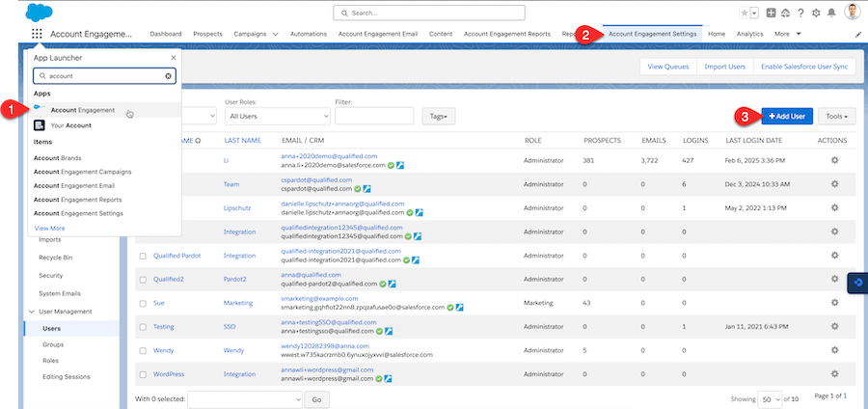Open the user profile avatar
868x409 pixels.
click(852, 12)
